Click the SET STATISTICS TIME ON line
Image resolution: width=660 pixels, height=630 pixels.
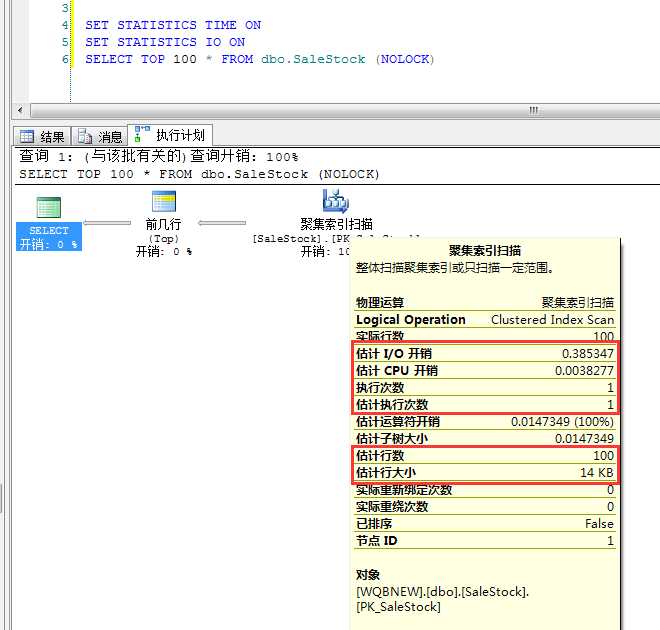173,25
